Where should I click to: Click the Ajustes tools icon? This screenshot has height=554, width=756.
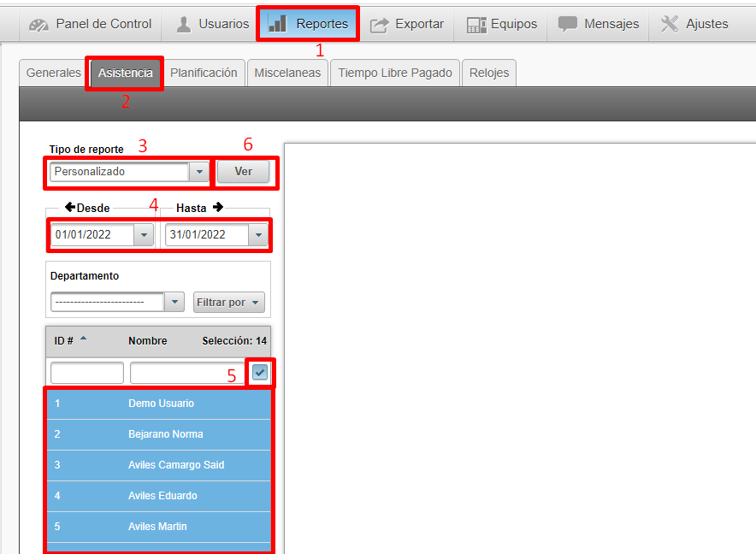(670, 24)
